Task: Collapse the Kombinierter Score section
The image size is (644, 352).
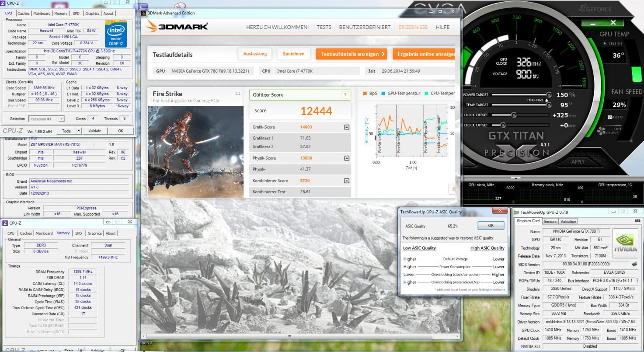Action: (x=347, y=181)
